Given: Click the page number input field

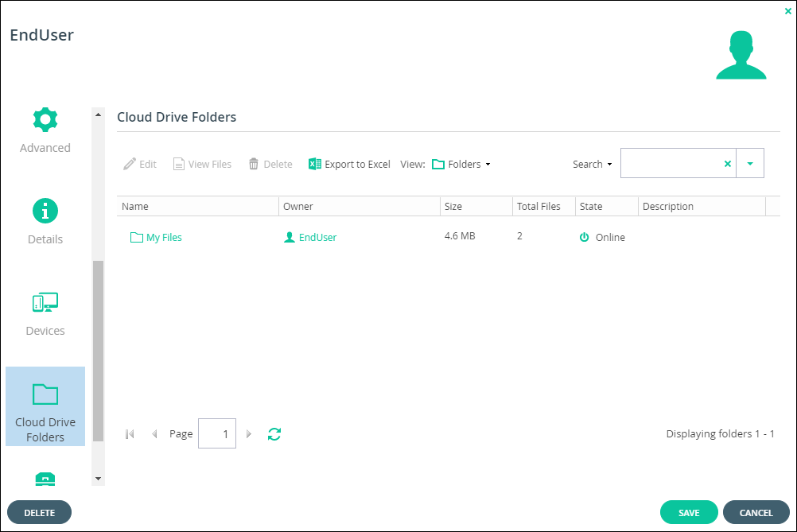Looking at the screenshot, I should pyautogui.click(x=217, y=434).
